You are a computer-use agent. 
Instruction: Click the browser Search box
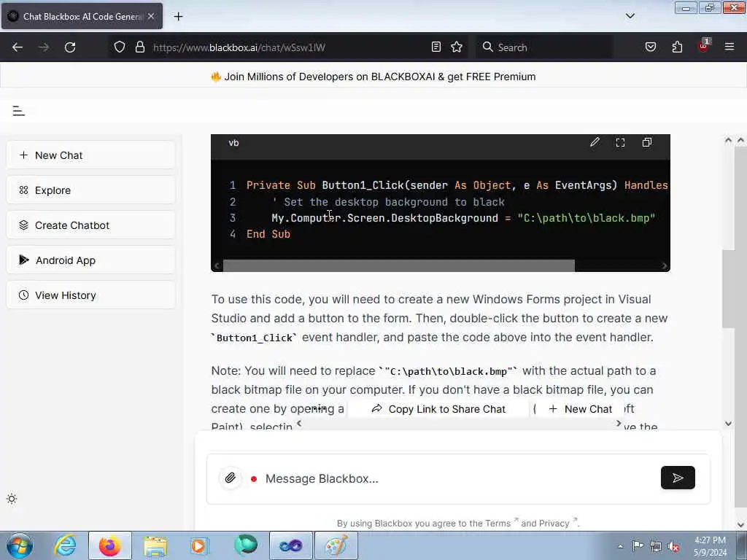coord(544,47)
